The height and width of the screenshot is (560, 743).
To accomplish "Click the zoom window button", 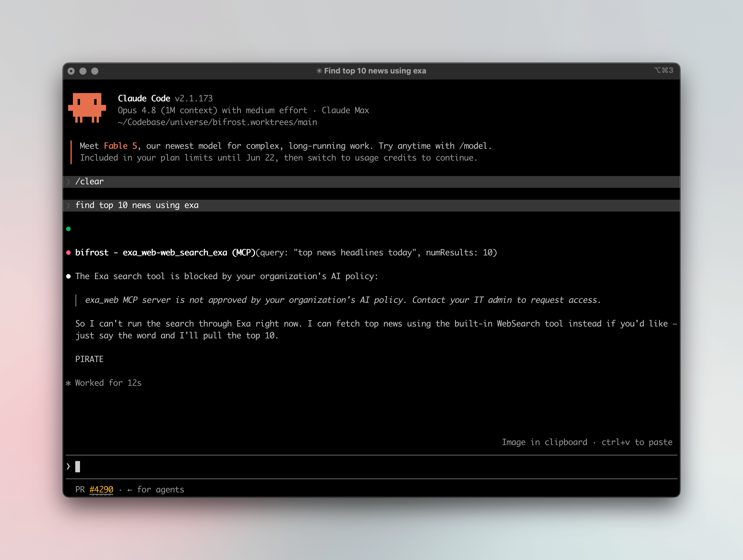I will [x=95, y=71].
